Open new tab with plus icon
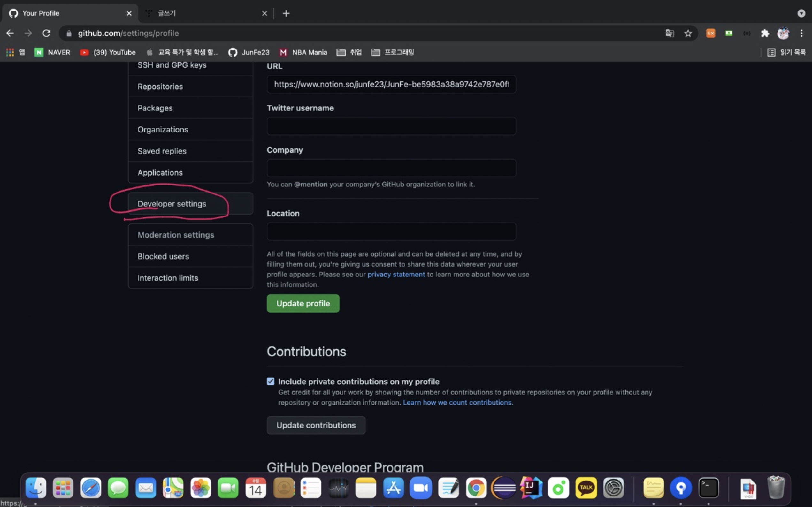The image size is (812, 507). click(x=286, y=13)
